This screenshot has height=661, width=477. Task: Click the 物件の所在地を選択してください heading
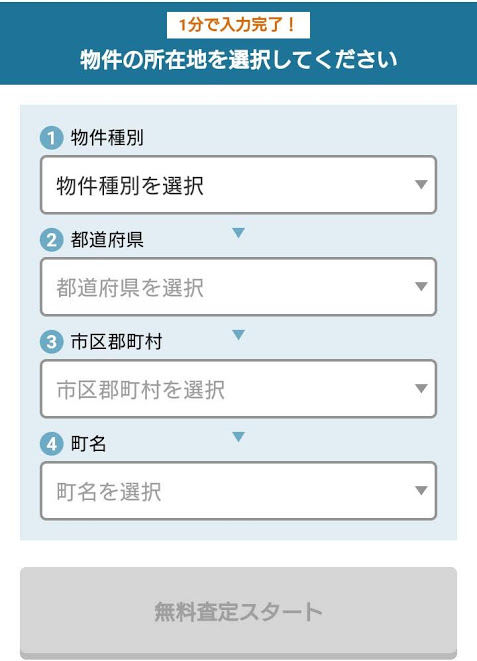[x=238, y=59]
